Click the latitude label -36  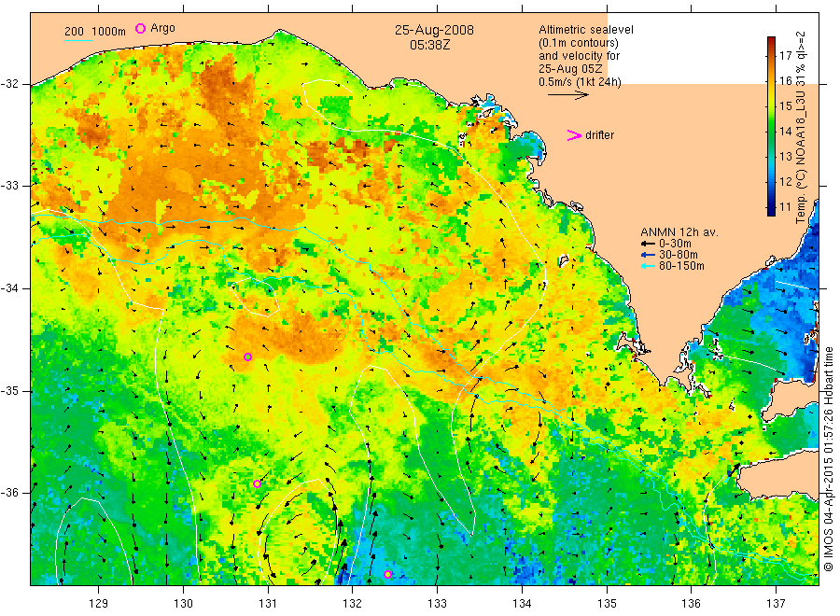coord(9,492)
